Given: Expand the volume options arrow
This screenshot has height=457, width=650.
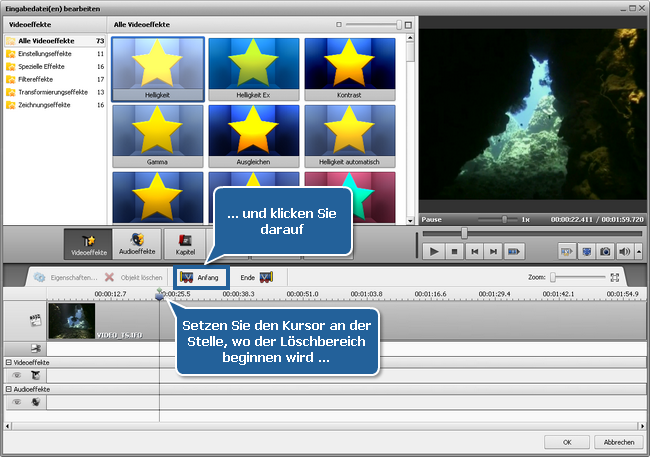Looking at the screenshot, I should click(x=637, y=251).
